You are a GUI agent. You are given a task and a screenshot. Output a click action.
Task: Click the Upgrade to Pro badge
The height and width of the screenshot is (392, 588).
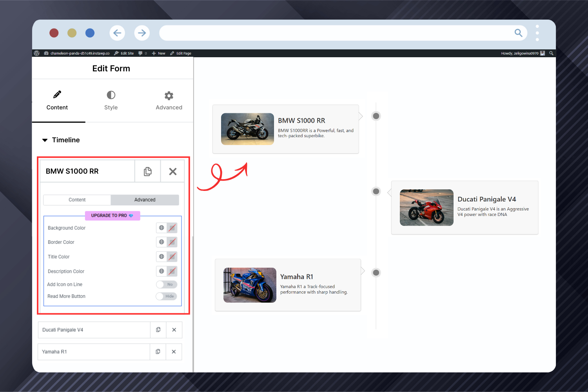pos(113,216)
